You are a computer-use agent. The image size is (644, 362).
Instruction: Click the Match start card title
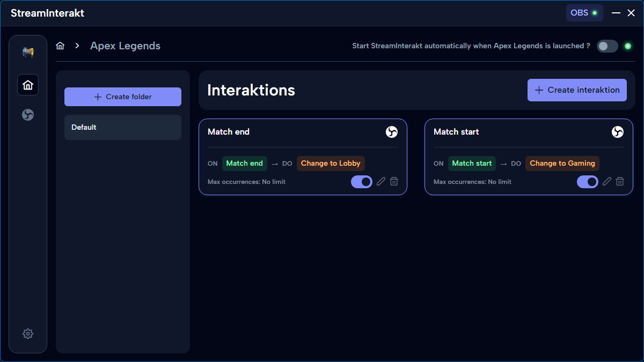[456, 132]
